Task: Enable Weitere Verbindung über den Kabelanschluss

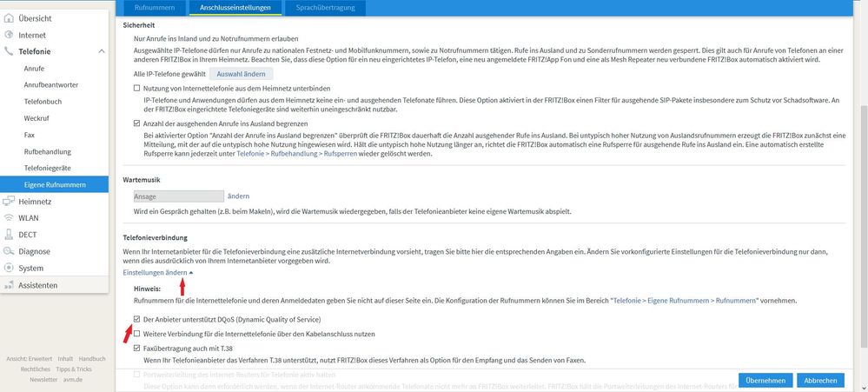Action: (136, 335)
